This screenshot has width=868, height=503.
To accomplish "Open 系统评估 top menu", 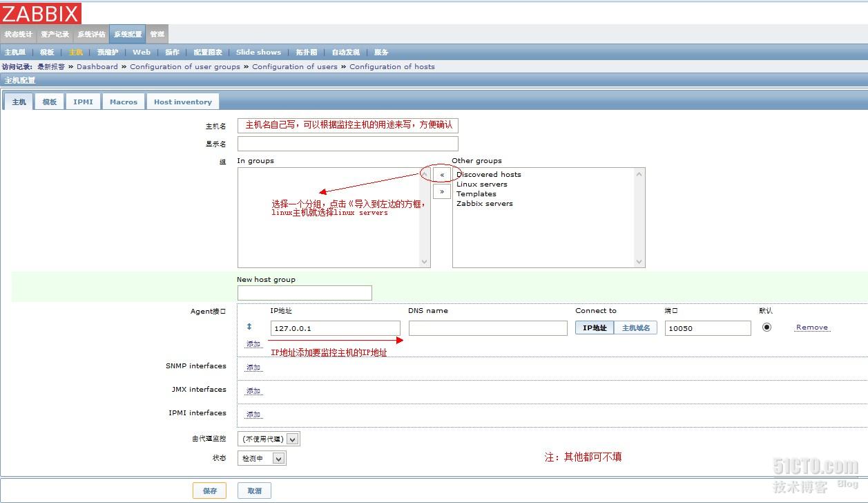I will 91,34.
